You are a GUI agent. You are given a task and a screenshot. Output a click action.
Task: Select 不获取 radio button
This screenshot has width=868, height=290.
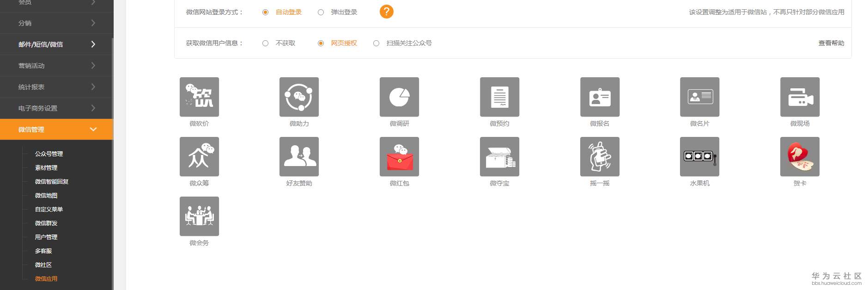pos(265,43)
